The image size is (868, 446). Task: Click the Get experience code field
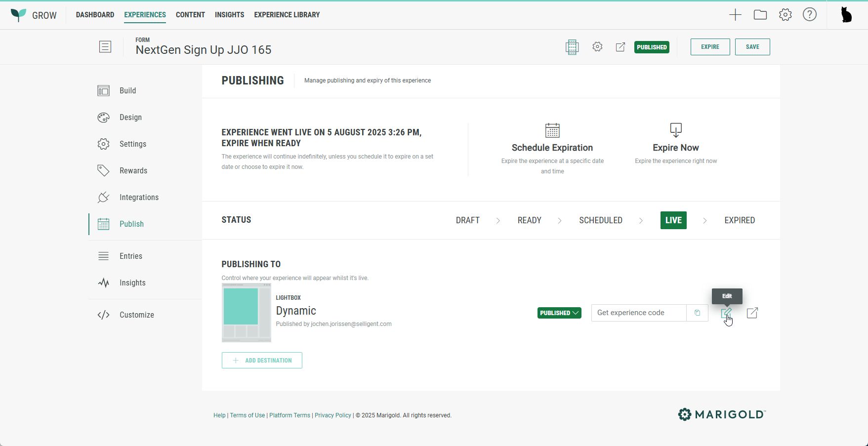click(x=638, y=313)
